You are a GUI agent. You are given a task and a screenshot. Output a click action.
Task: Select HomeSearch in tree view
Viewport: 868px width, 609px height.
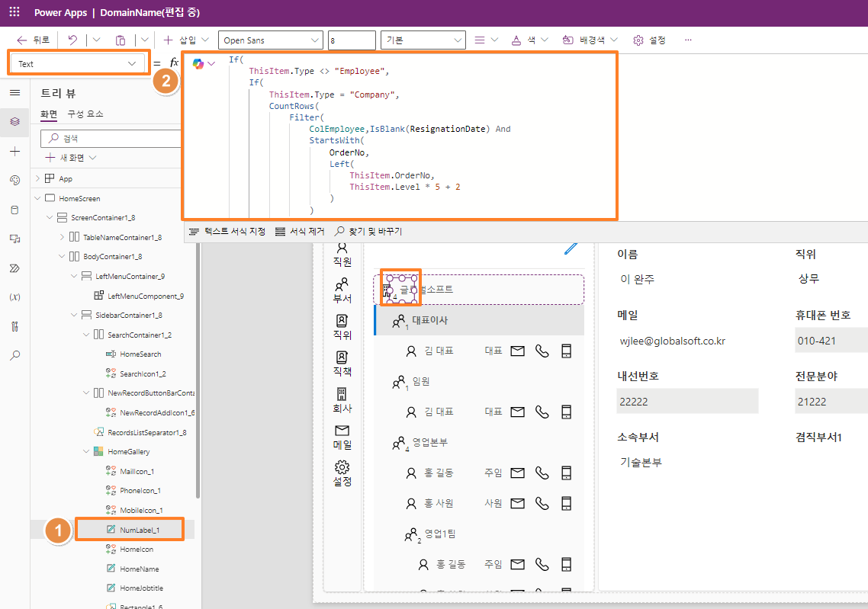click(x=140, y=354)
